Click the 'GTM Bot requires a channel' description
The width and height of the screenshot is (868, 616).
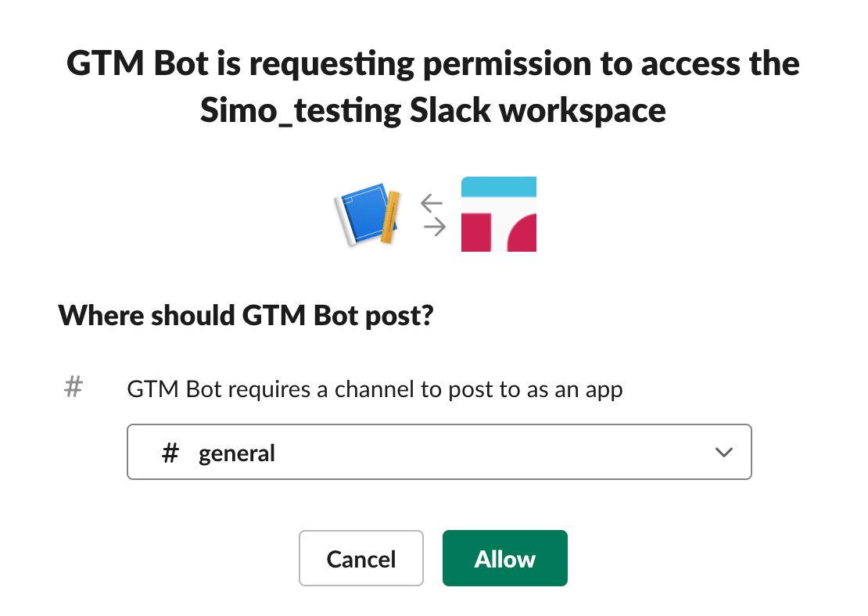pyautogui.click(x=375, y=389)
